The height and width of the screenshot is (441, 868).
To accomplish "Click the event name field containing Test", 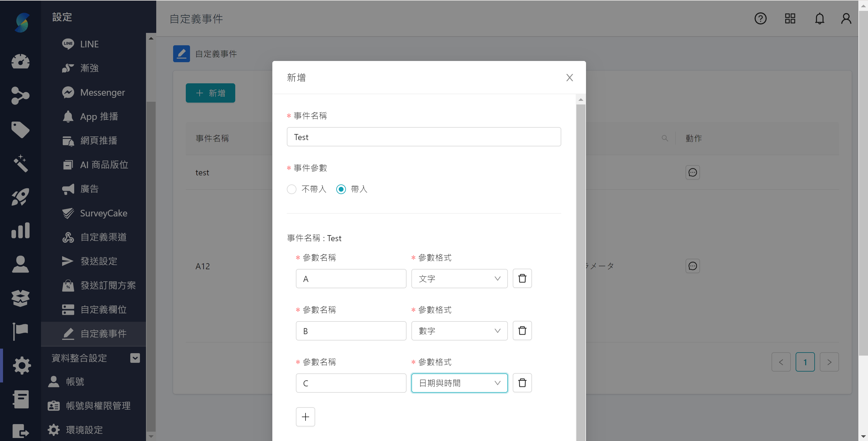I will click(423, 136).
